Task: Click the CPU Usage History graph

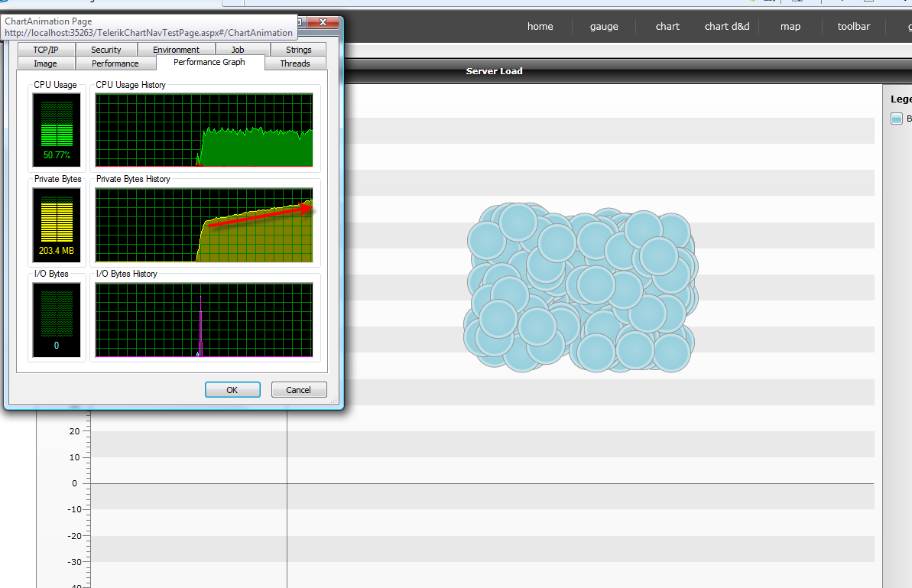Action: pos(204,130)
